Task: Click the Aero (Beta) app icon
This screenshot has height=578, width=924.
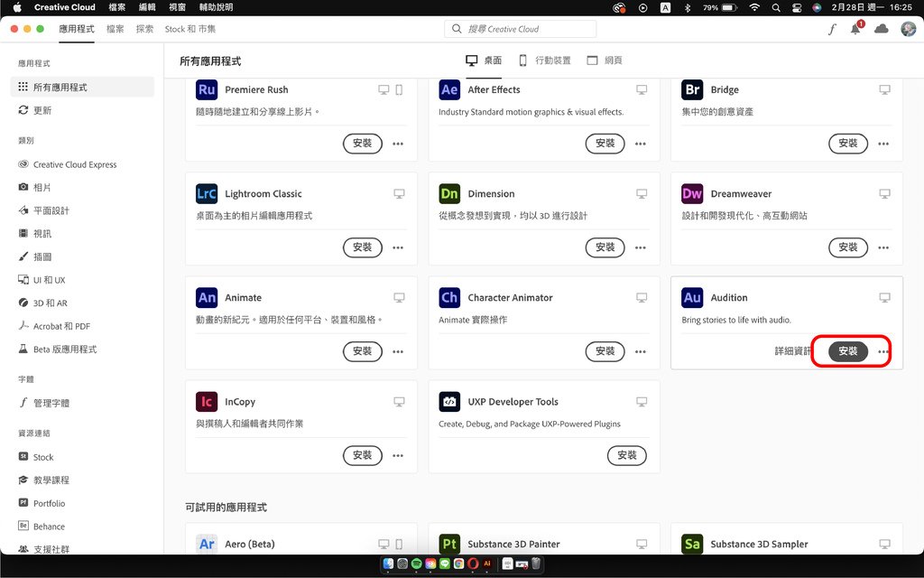Action: (x=207, y=544)
